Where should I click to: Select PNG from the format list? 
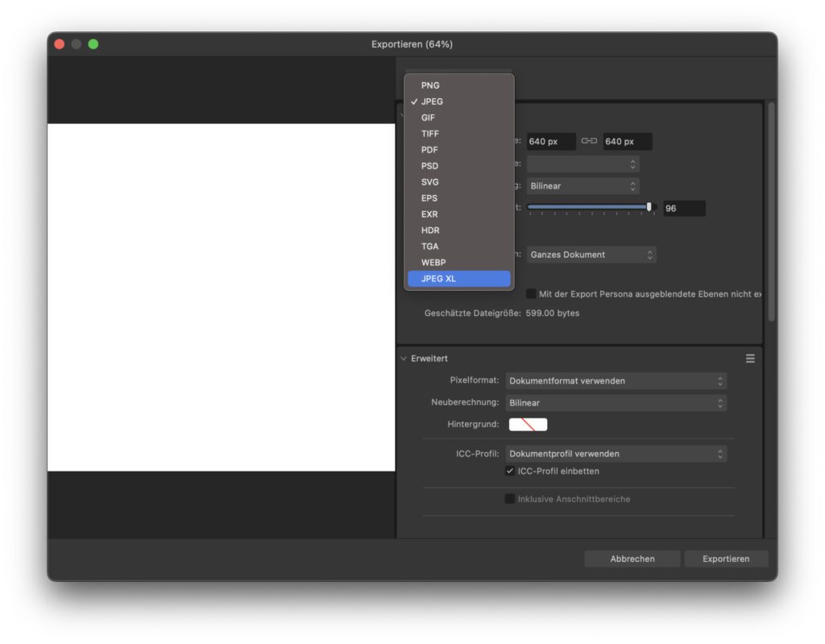tap(430, 85)
